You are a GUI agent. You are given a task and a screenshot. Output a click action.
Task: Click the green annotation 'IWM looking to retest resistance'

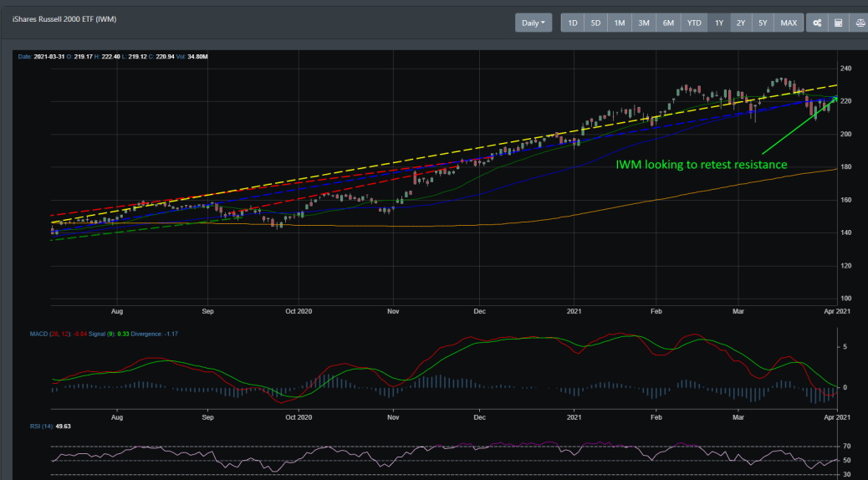[x=701, y=165]
